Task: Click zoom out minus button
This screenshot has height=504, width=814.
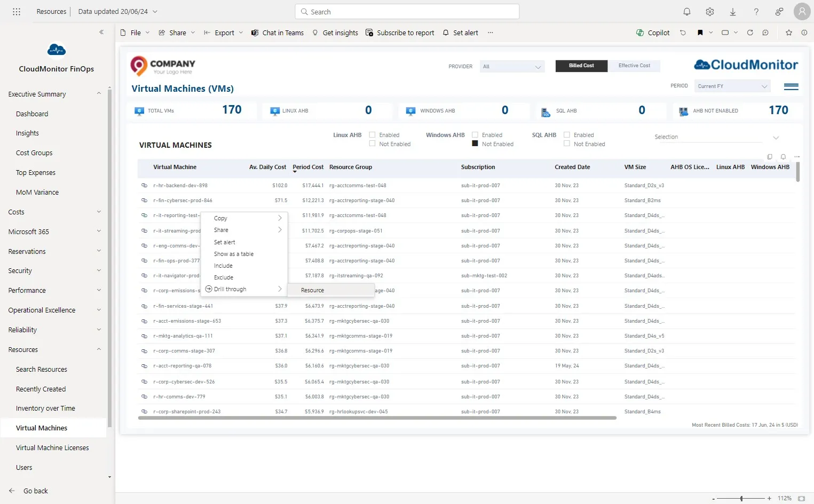Action: pyautogui.click(x=714, y=498)
